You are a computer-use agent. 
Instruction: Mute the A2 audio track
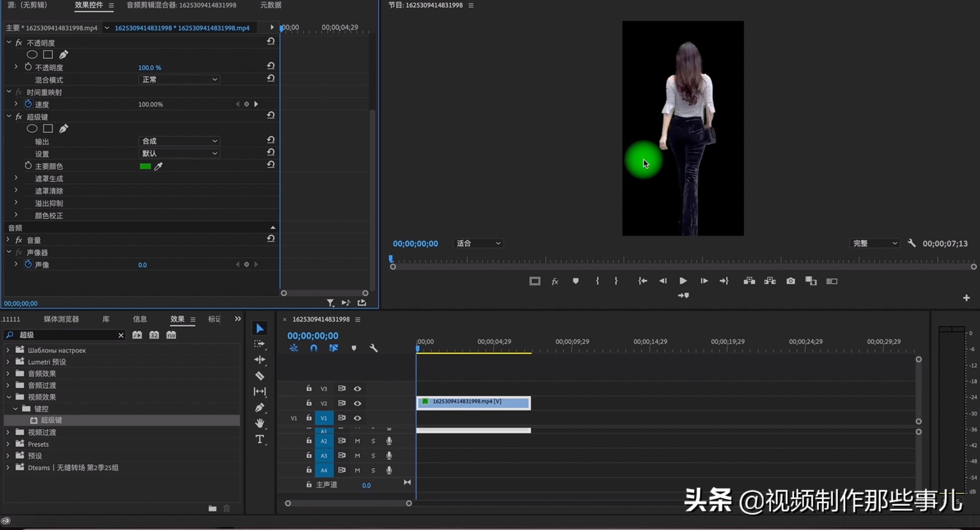click(357, 441)
